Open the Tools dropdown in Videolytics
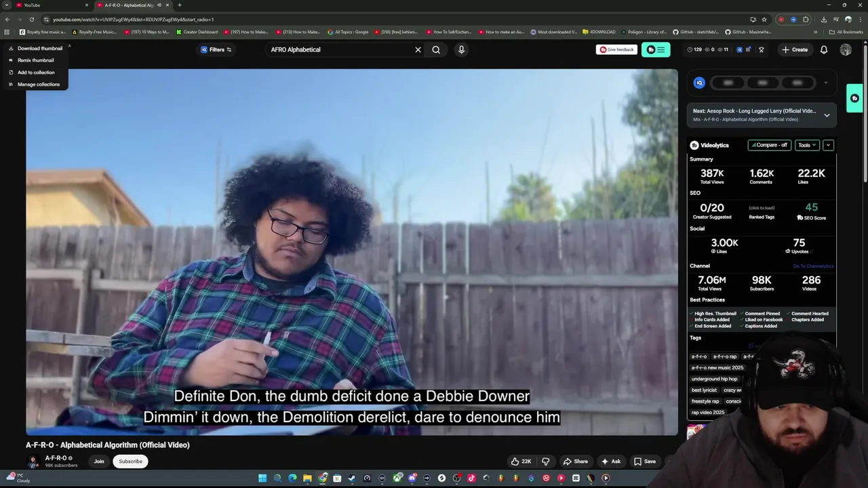868x488 pixels. click(x=807, y=145)
